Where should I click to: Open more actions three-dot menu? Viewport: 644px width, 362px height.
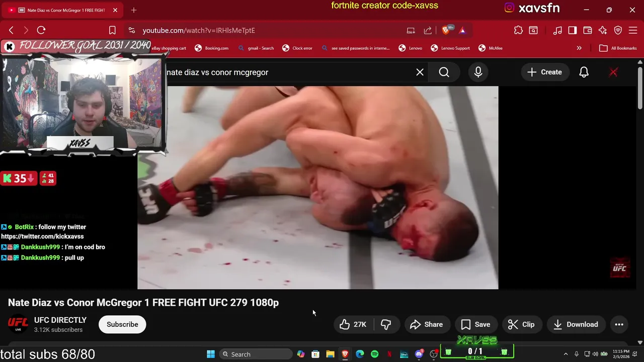(x=619, y=324)
